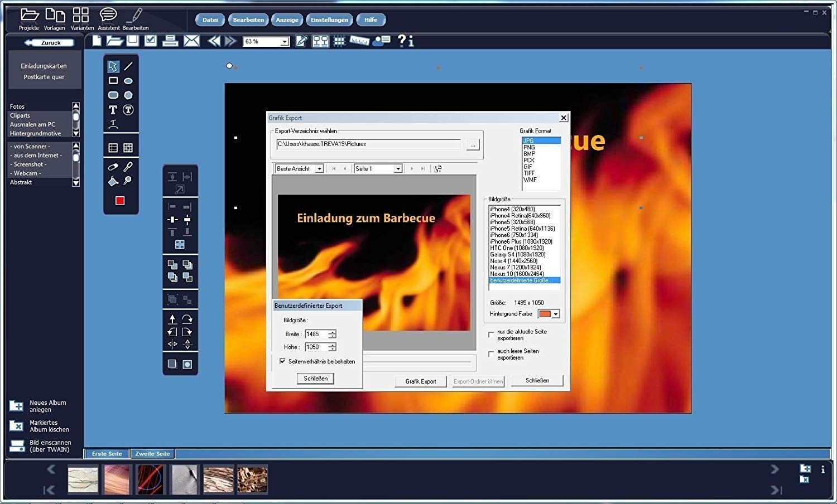Click the envelope email icon in toolbar
The width and height of the screenshot is (837, 504).
tap(191, 41)
